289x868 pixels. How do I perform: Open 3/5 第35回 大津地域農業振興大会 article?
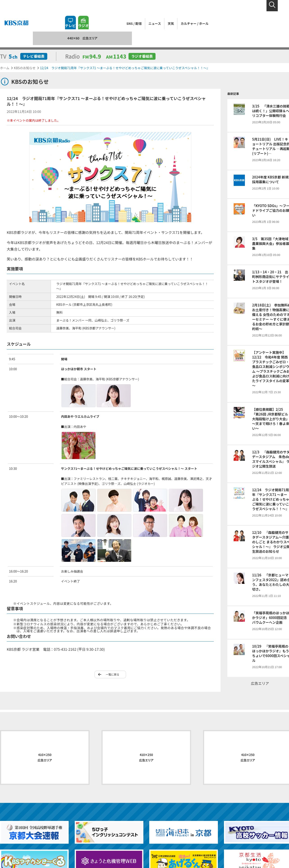point(271,243)
